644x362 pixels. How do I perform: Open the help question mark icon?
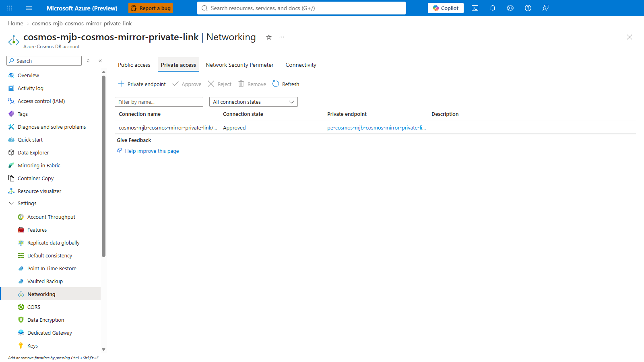528,8
